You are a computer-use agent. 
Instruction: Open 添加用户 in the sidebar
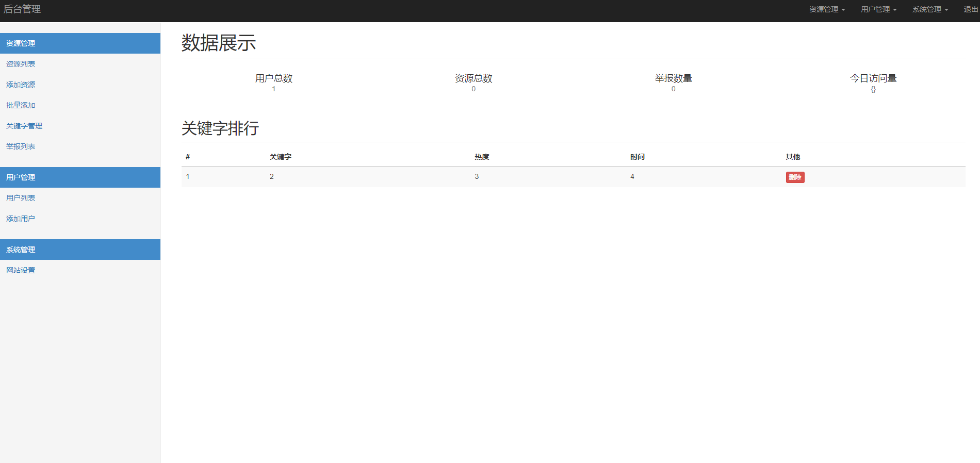point(21,219)
